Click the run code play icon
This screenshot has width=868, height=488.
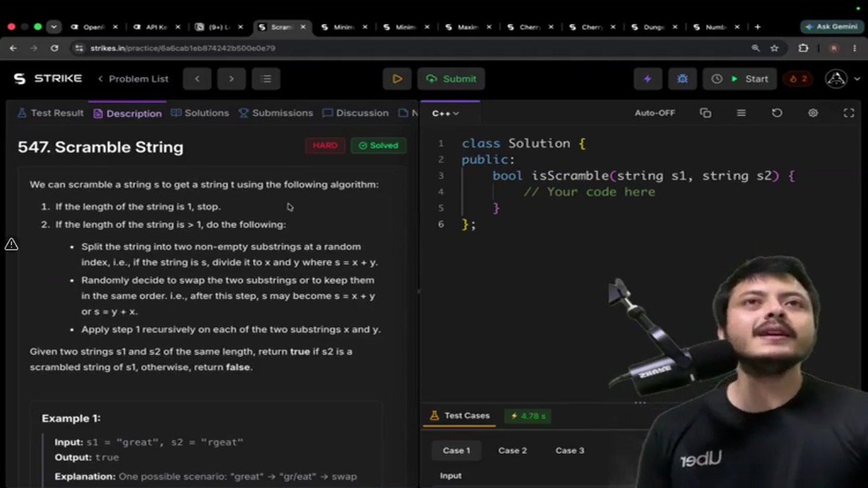pyautogui.click(x=397, y=79)
